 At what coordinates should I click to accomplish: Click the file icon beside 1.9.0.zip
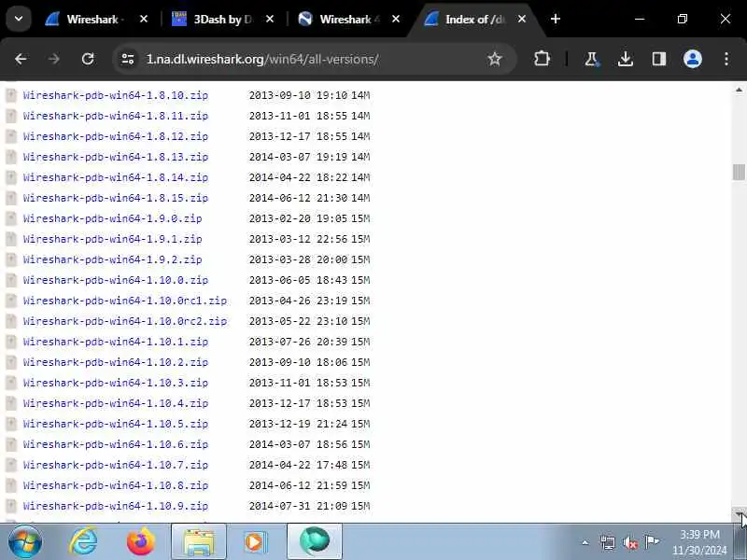[11, 218]
